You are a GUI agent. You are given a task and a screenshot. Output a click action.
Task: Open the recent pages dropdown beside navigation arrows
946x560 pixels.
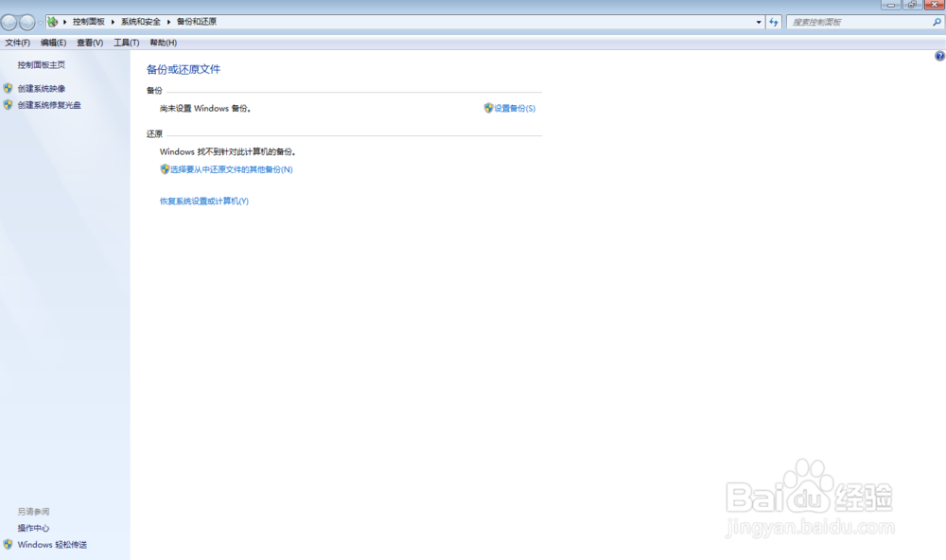(x=40, y=23)
